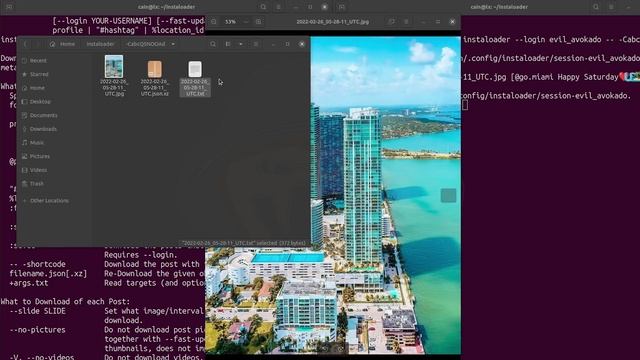The height and width of the screenshot is (360, 640).
Task: Open the instaloader breadcrumb in Files
Action: (x=100, y=44)
